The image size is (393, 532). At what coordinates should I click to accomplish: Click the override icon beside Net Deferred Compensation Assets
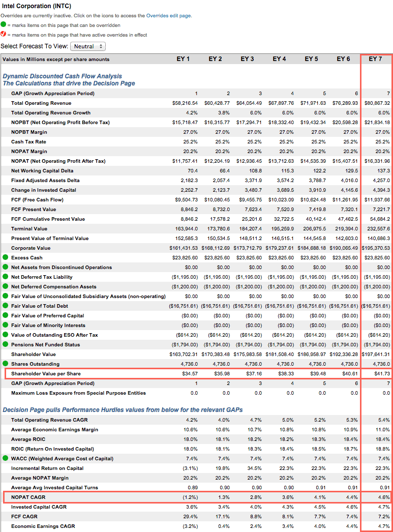pos(5,286)
